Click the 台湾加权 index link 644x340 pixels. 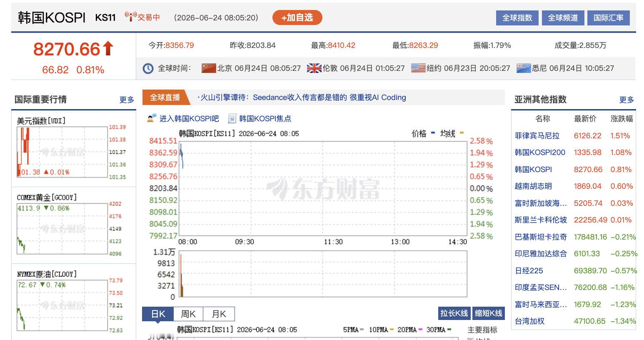click(529, 321)
